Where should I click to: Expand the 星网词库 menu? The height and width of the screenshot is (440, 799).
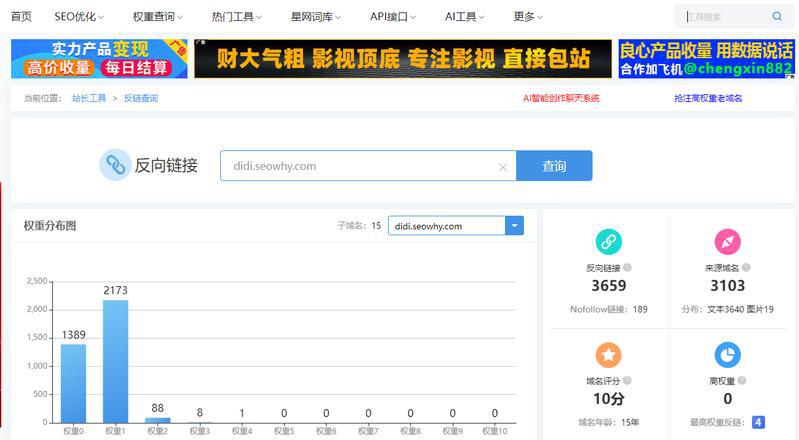click(x=315, y=17)
